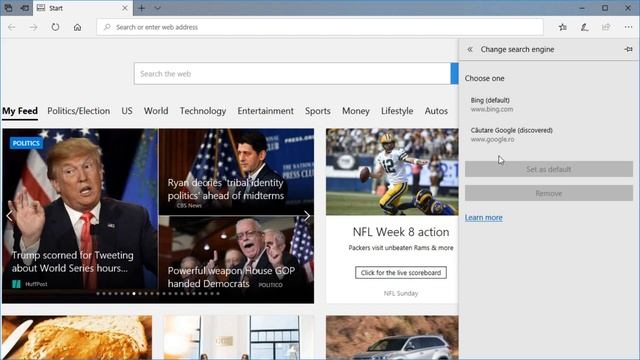Focus the Search or enter web address bar

coord(320,27)
